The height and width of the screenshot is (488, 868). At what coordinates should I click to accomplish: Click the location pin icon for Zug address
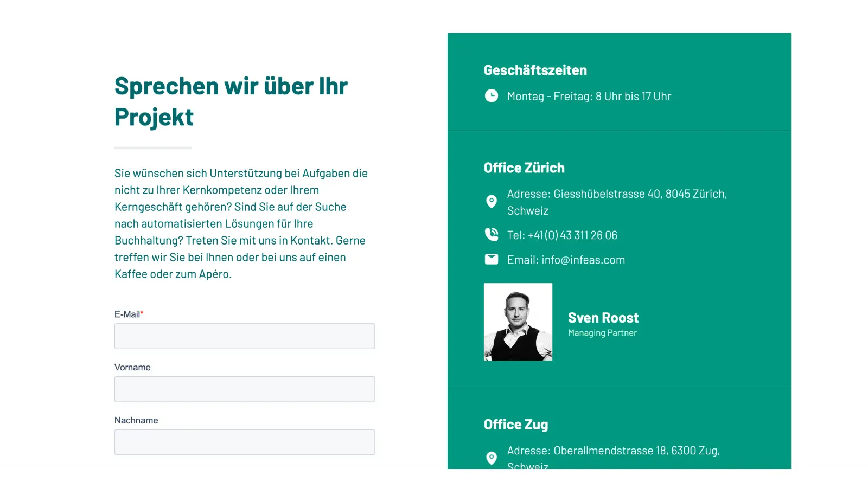pos(491,458)
